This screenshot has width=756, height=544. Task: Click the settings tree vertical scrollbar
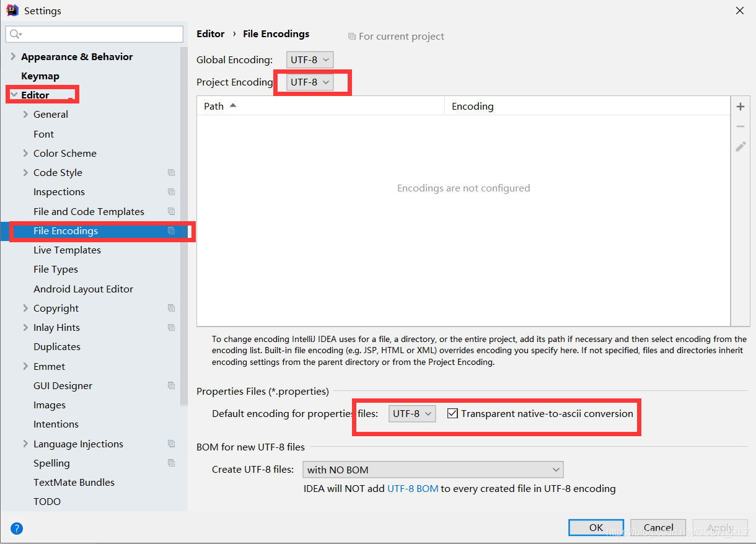click(x=183, y=226)
